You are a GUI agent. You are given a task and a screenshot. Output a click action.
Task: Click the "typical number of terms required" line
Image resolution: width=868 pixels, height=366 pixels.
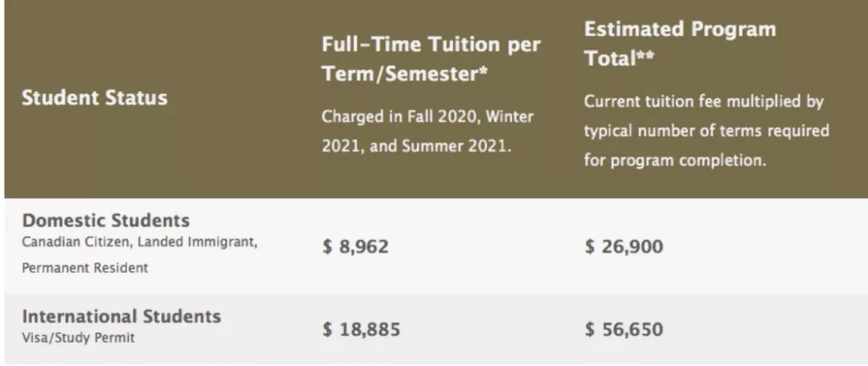[x=706, y=131]
